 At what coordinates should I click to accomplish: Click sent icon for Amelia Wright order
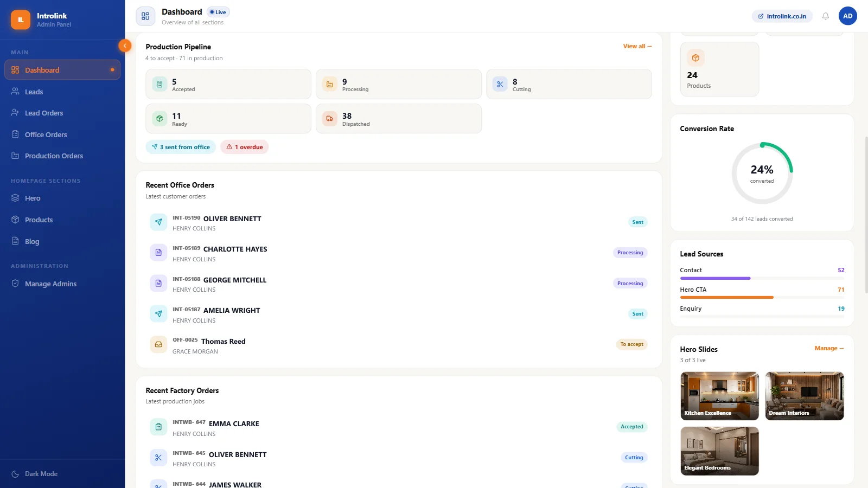(158, 313)
